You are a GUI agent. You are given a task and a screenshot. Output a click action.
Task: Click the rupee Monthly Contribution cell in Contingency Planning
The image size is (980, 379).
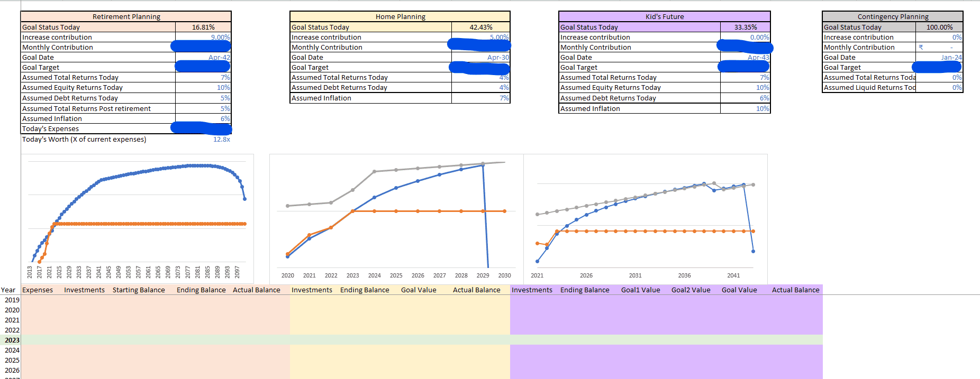(939, 47)
